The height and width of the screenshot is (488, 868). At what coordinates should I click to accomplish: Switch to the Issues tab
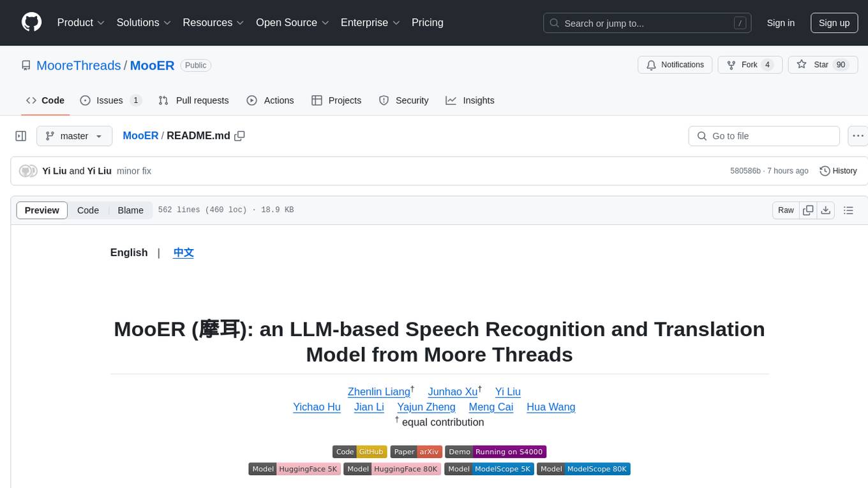(110, 100)
